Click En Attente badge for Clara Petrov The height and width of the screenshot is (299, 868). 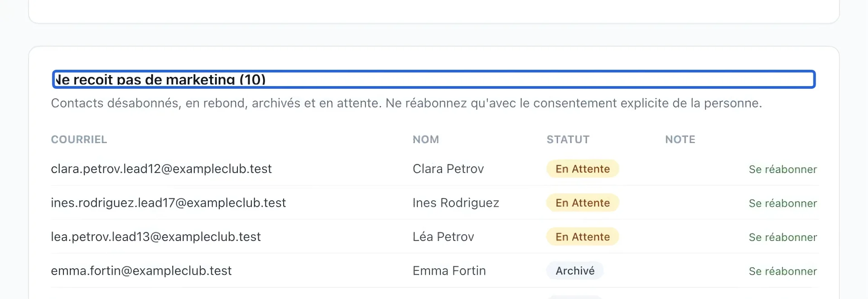coord(583,169)
